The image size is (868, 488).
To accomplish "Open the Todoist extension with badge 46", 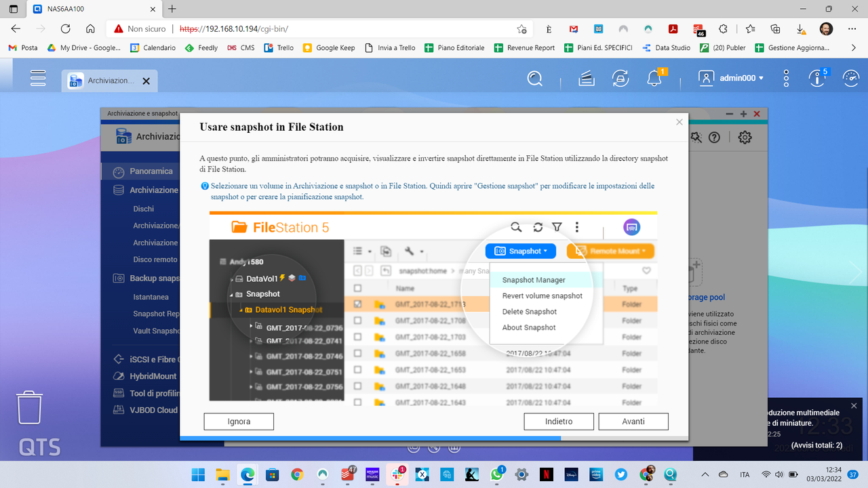I will click(x=698, y=29).
